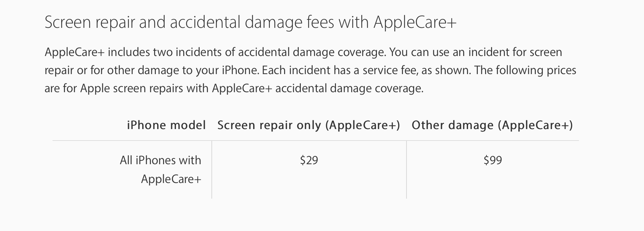Click 'accidental damage coverage.' ending the paragraph
Screen dimensions: 644x231
349,88
